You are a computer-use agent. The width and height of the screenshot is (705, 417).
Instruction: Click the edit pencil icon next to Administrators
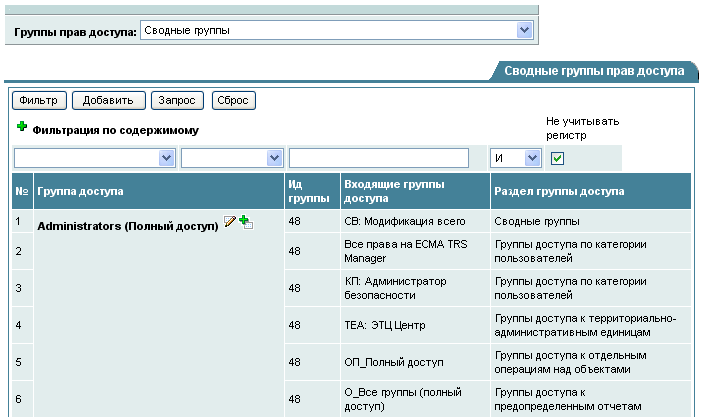point(230,221)
